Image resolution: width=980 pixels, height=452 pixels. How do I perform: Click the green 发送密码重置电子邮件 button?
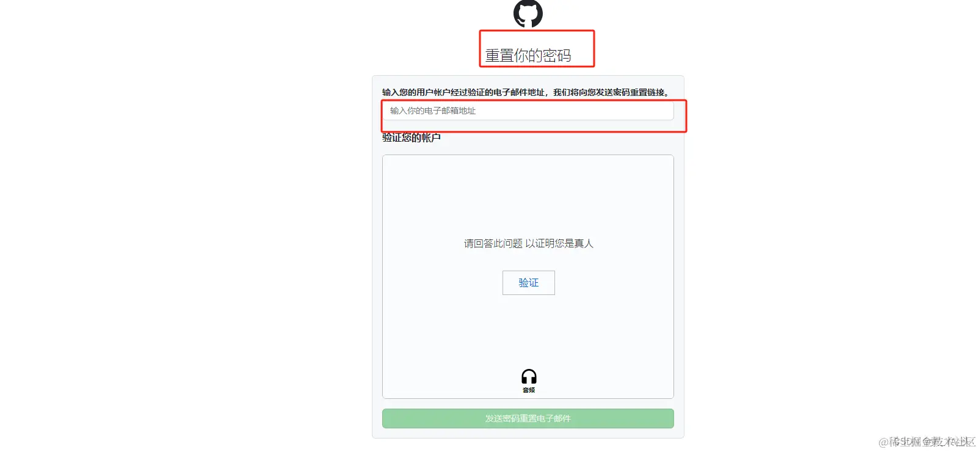tap(528, 418)
